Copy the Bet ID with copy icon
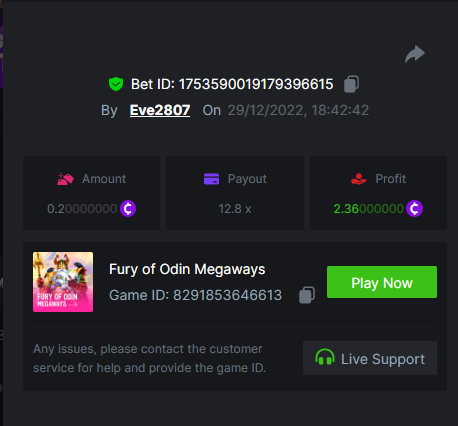 click(x=351, y=84)
